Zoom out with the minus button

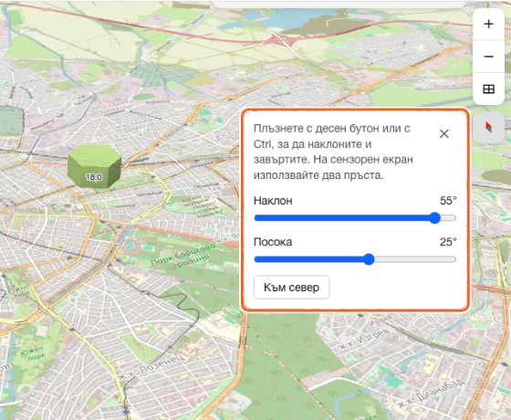tap(488, 57)
